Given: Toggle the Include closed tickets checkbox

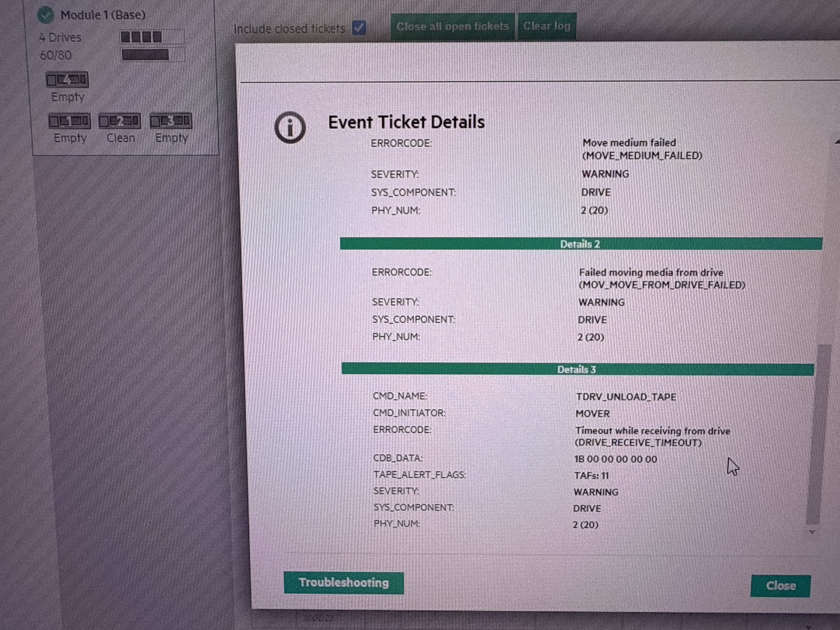Looking at the screenshot, I should coord(359,28).
